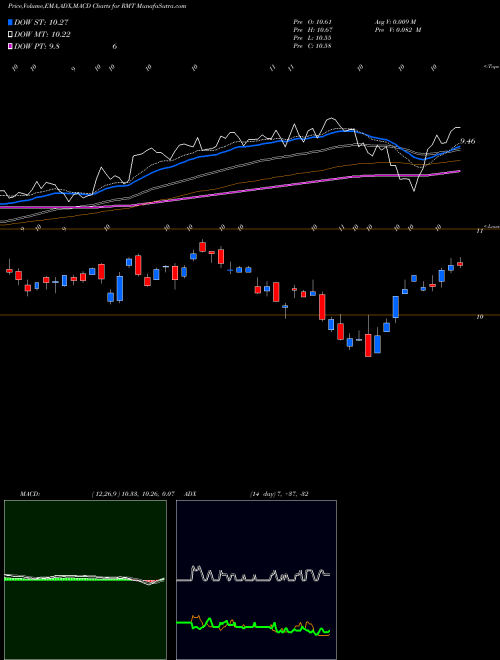Click the ADX (14 day) values text
Image resolution: width=500 pixels, height=660 pixels.
(x=279, y=494)
